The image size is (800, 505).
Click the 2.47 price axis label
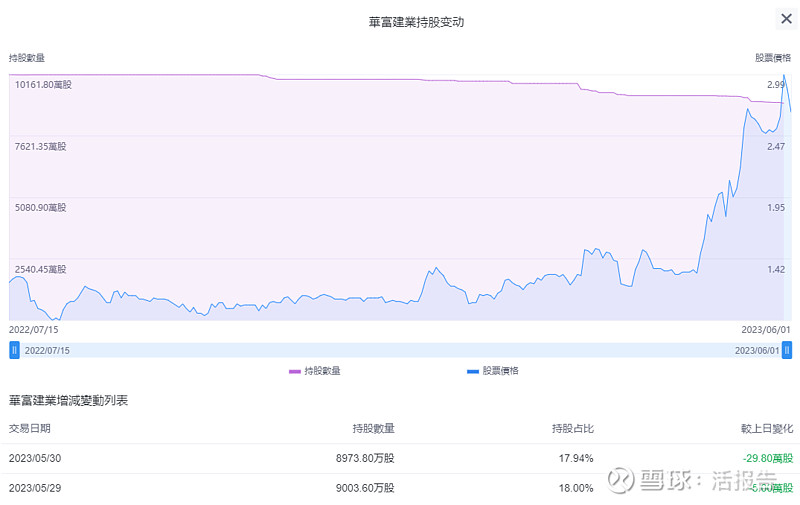coord(776,146)
